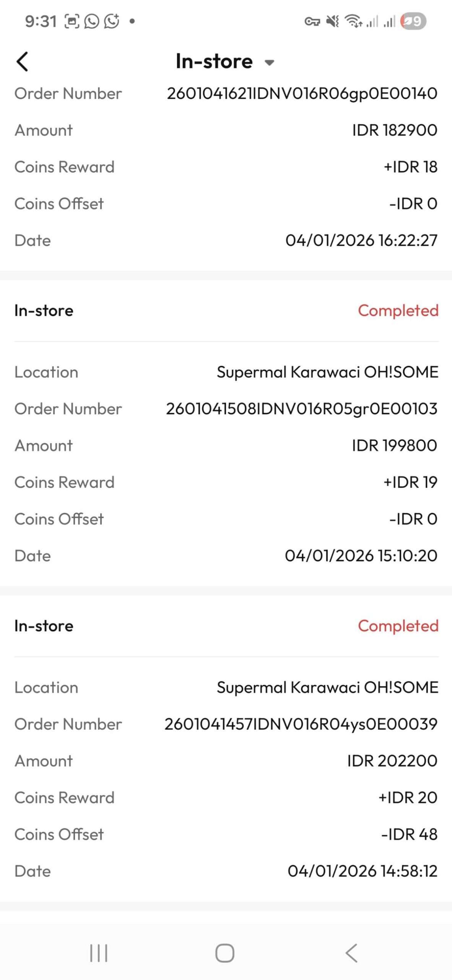Tap the back arrow in header
This screenshot has width=452, height=980.
click(x=23, y=62)
